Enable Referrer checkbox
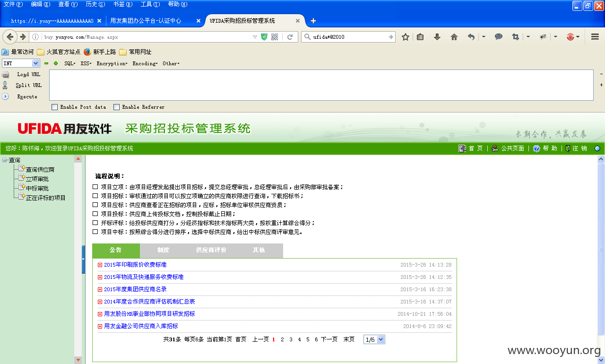 (116, 107)
